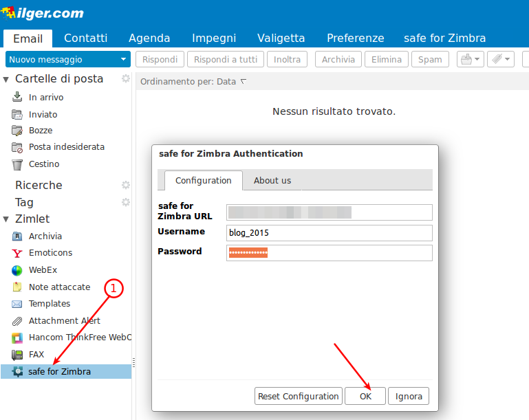Focus the safe for Zimbra URL field
Viewport: 529px width, 420px height.
[x=330, y=212]
